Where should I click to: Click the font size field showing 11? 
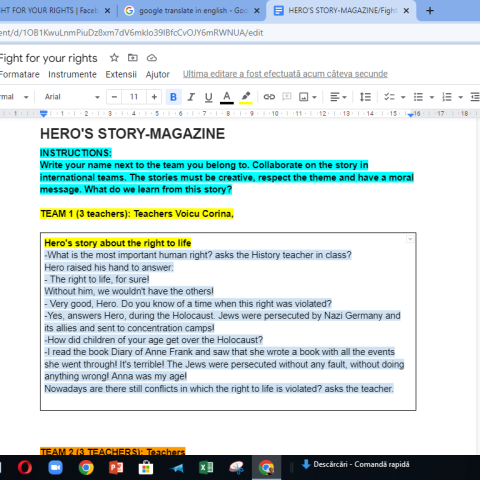tap(134, 97)
